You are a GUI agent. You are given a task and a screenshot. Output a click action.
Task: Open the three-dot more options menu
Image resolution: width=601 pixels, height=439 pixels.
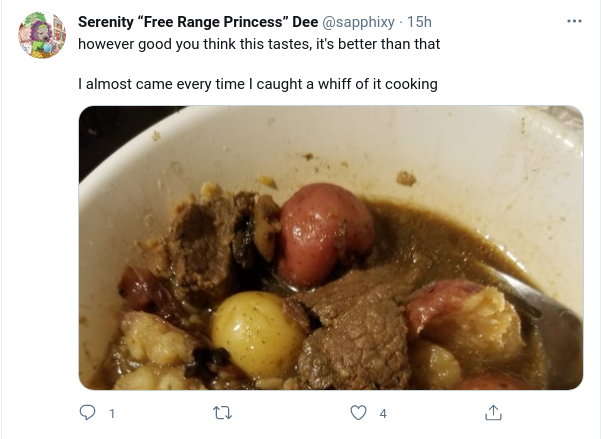click(574, 21)
